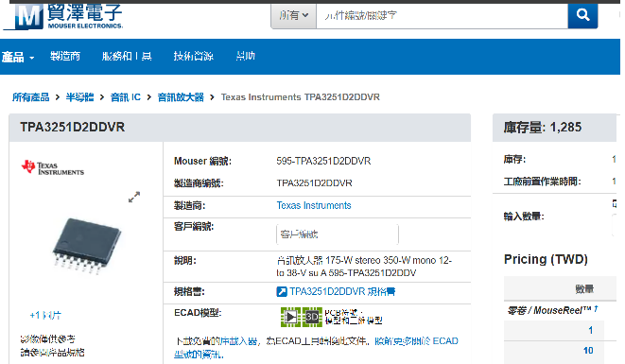Open the 所有 category dropdown

point(293,15)
